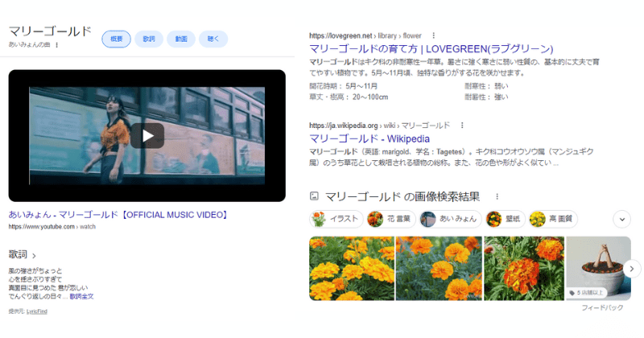Open the first marigold image thumbnail
This screenshot has height=338, width=644.
coord(351,268)
